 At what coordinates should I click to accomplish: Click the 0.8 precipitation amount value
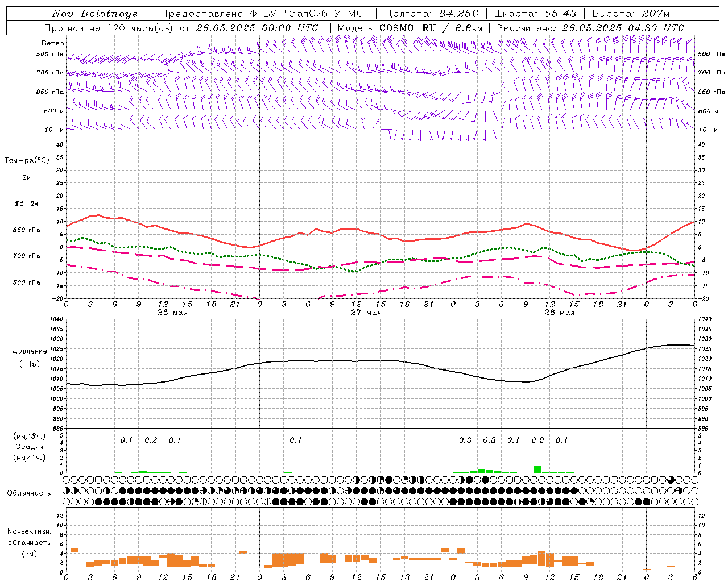[489, 440]
